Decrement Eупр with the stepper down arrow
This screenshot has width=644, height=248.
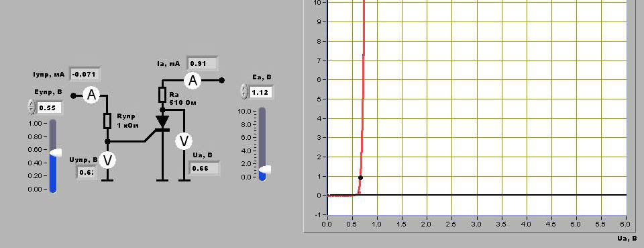(x=32, y=111)
